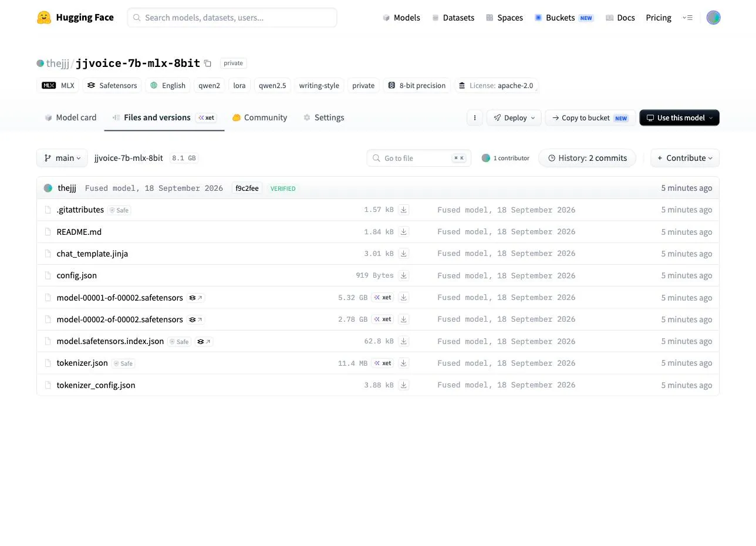Download model-00002-of-00002.safetensors file
This screenshot has height=546, width=756.
(x=404, y=319)
